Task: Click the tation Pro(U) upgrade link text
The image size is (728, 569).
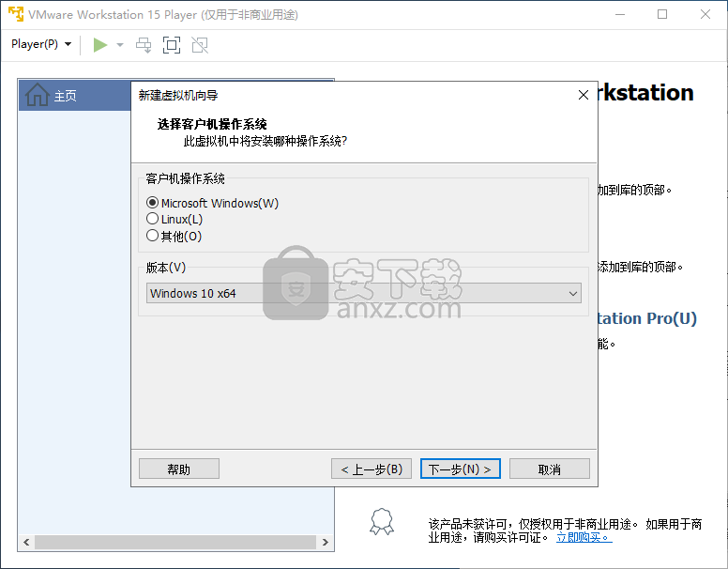Action: pyautogui.click(x=647, y=318)
